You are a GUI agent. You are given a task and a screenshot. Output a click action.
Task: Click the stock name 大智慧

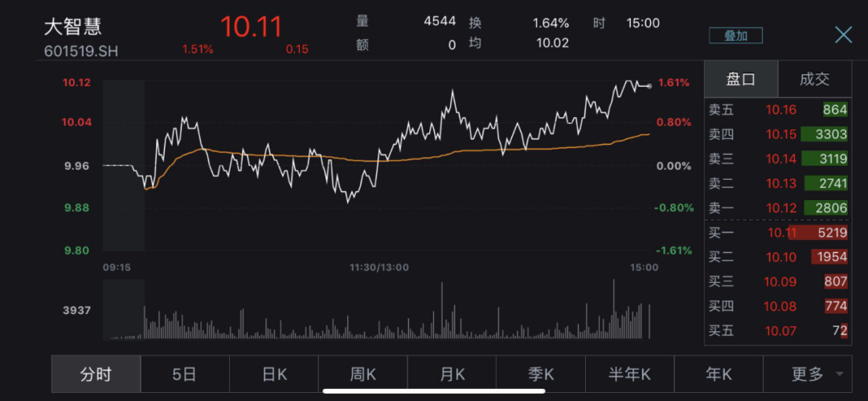73,27
